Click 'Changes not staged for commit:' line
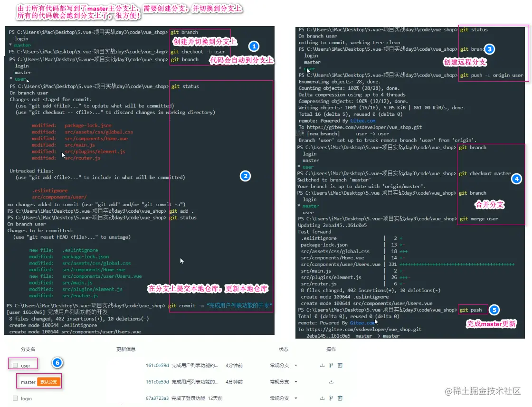Screen dimensions: 532x407 (50, 99)
